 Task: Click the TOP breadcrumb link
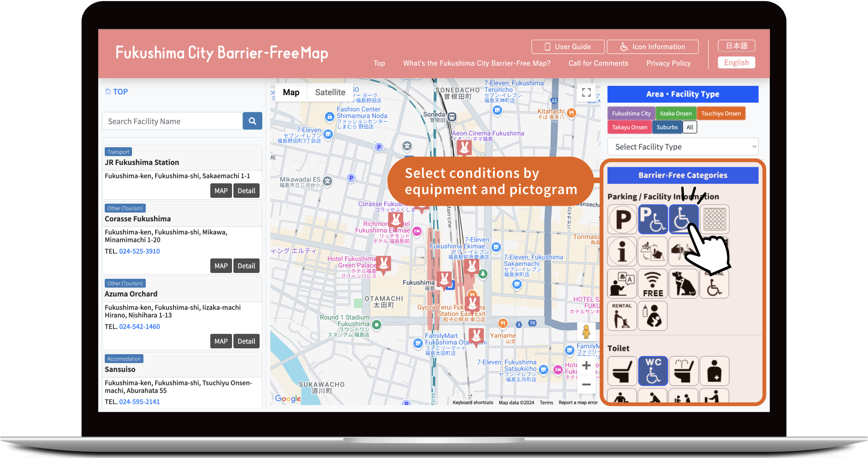coord(120,92)
